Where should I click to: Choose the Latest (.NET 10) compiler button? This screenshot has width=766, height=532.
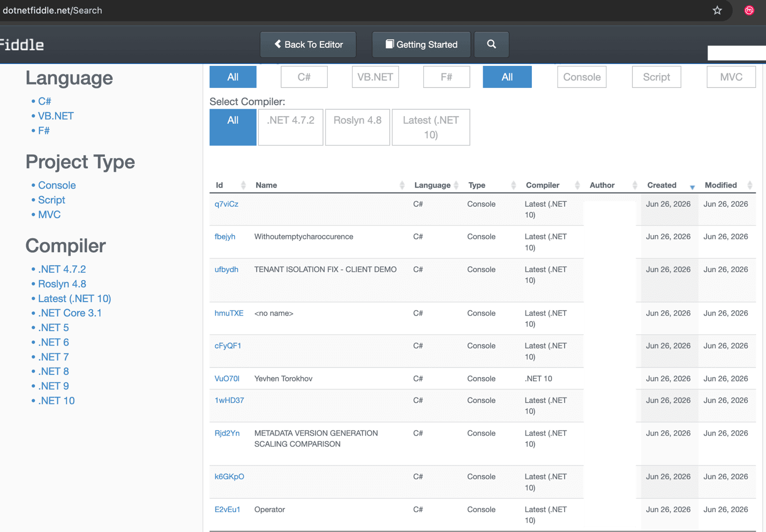click(431, 128)
